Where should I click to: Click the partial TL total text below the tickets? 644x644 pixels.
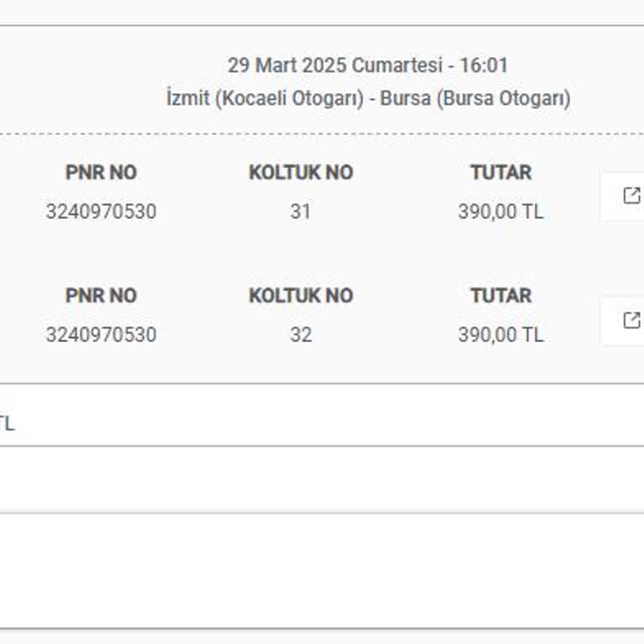[7, 423]
